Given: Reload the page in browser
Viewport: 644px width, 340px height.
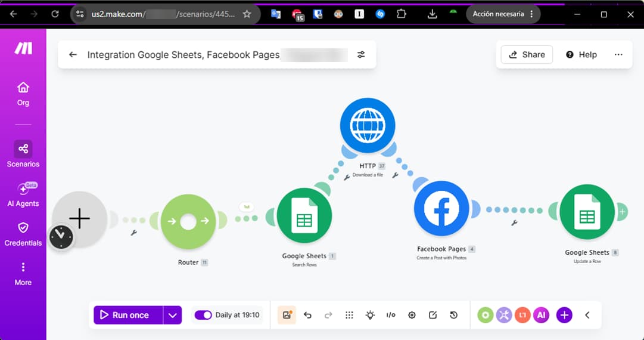Looking at the screenshot, I should pos(55,14).
